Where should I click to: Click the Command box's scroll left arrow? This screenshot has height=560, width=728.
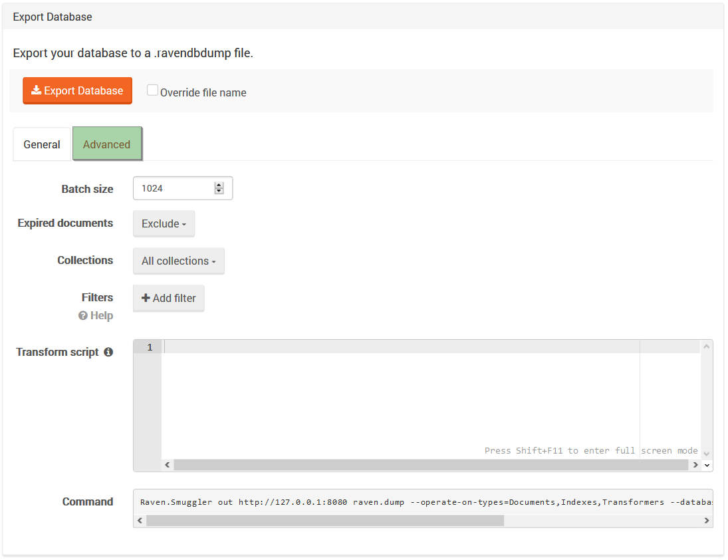[140, 521]
